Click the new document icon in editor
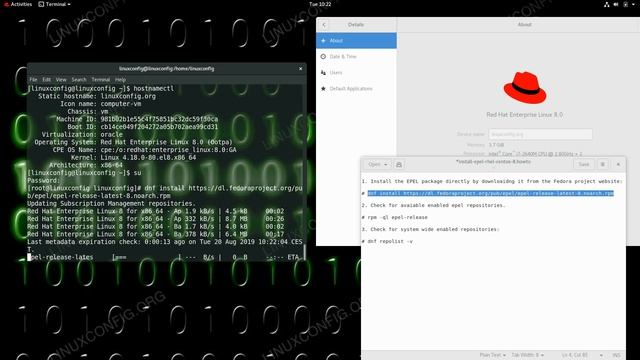 point(399,164)
